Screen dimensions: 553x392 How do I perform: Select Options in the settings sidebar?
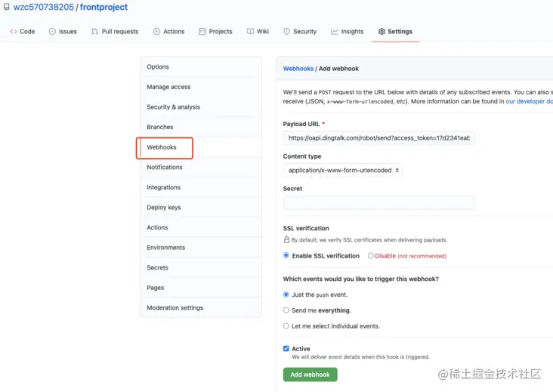[201, 66]
